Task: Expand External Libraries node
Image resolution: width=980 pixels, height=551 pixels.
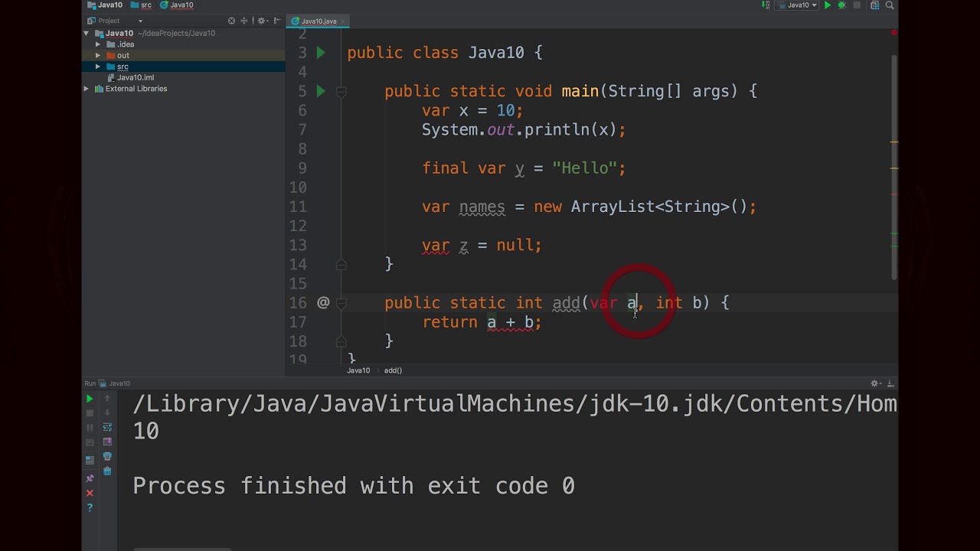Action: tap(87, 89)
